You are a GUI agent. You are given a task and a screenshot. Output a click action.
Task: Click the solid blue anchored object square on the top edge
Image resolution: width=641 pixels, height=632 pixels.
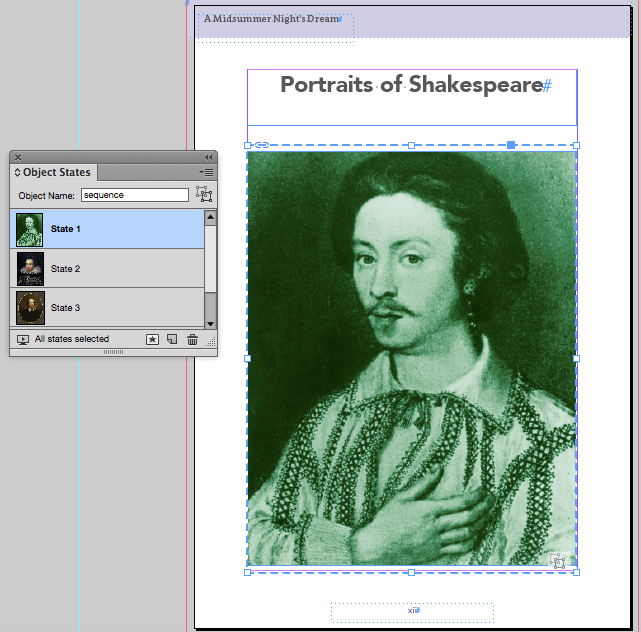tap(511, 145)
